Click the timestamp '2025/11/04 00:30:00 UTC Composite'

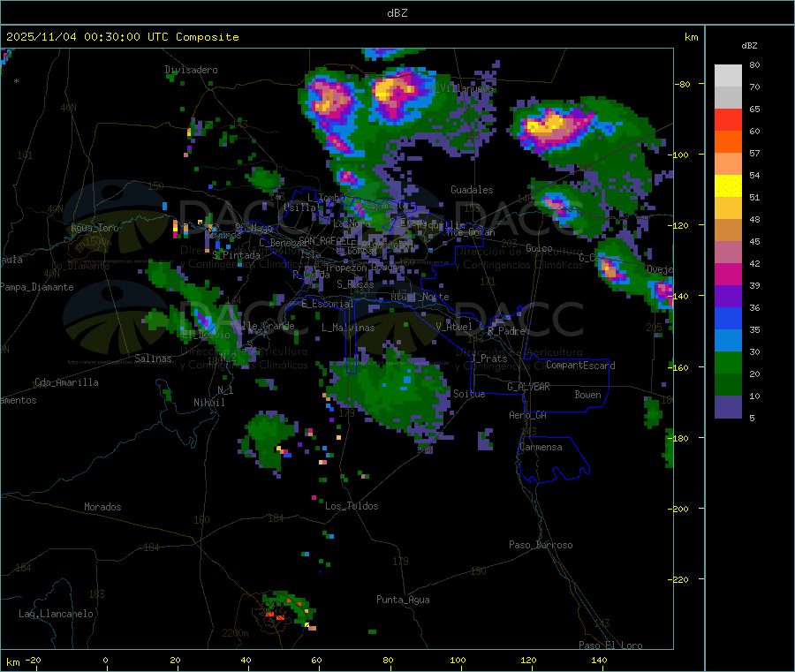(x=122, y=37)
